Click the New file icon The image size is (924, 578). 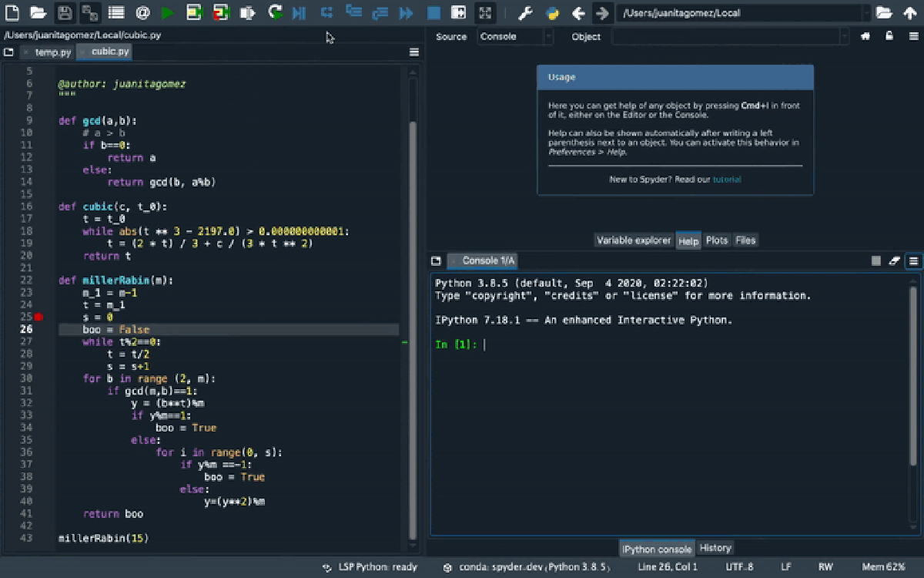pos(12,12)
